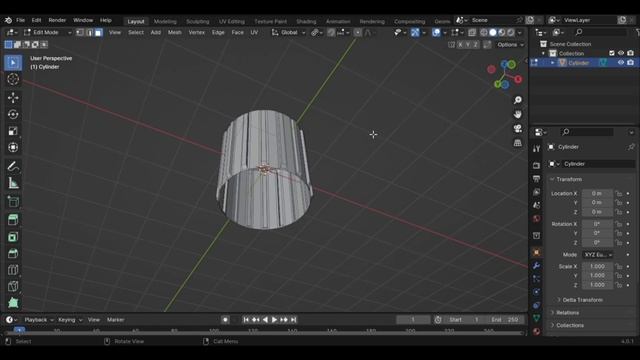Open the Options dropdown
Viewport: 640px width, 360px height.
click(x=510, y=44)
